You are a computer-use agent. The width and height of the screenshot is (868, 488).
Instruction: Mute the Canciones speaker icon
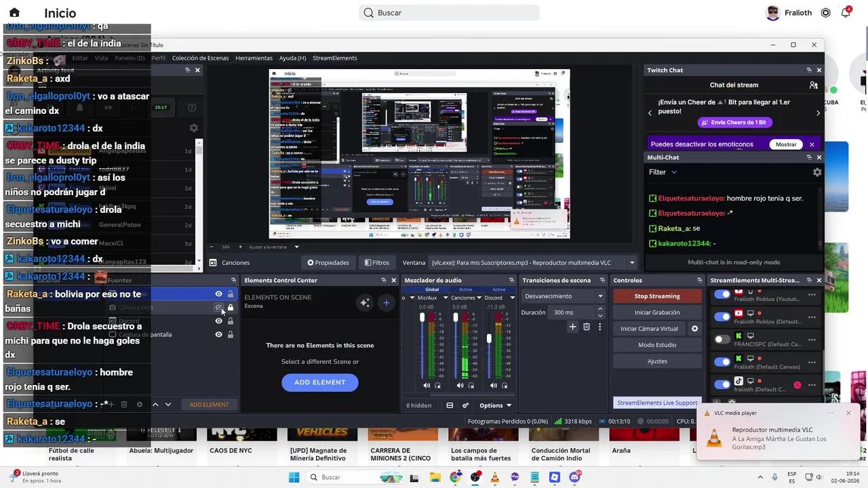pyautogui.click(x=460, y=386)
